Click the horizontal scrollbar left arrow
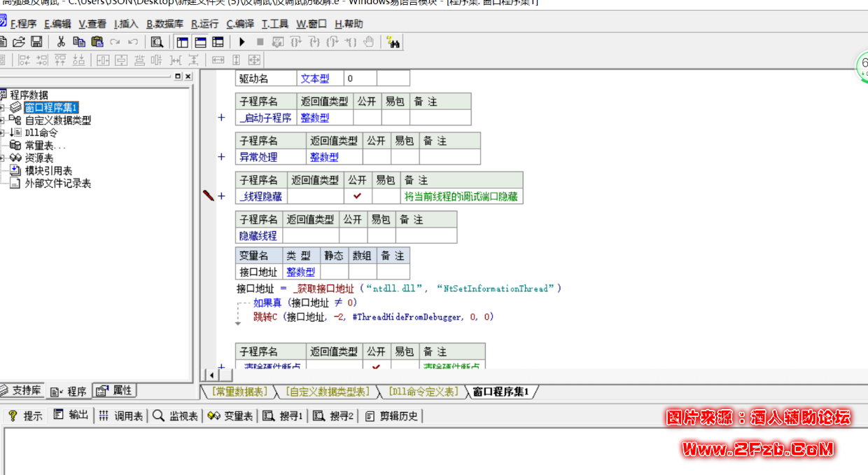The image size is (868, 475). tap(210, 376)
